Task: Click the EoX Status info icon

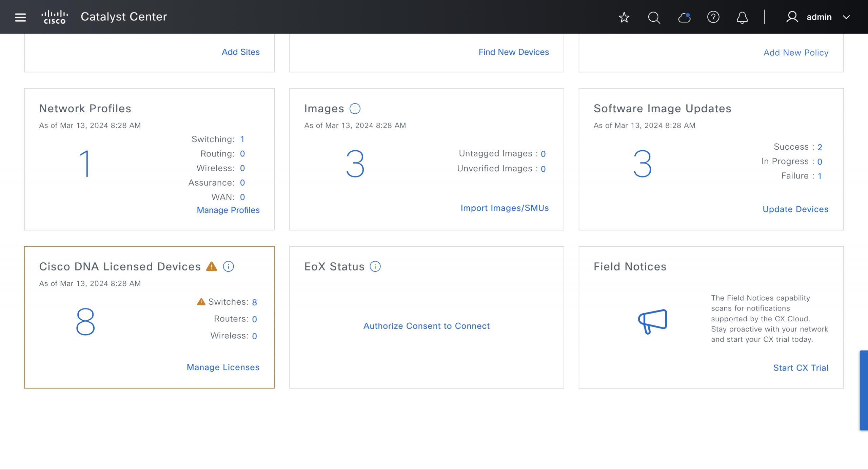Action: pos(375,266)
